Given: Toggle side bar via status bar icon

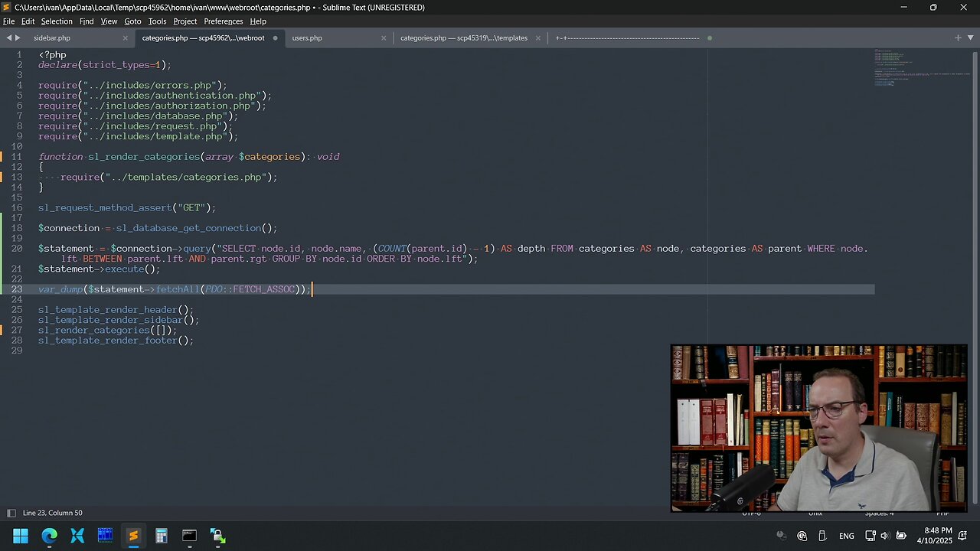Looking at the screenshot, I should (11, 513).
